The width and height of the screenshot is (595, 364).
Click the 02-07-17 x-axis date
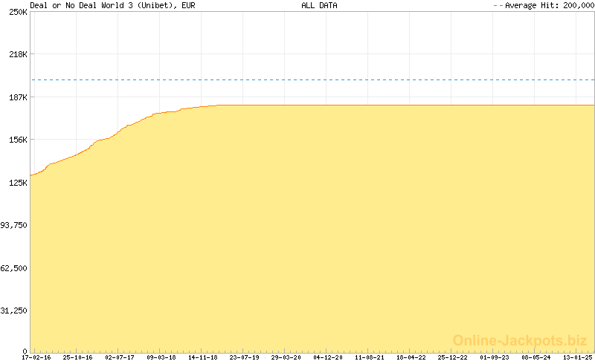119,357
